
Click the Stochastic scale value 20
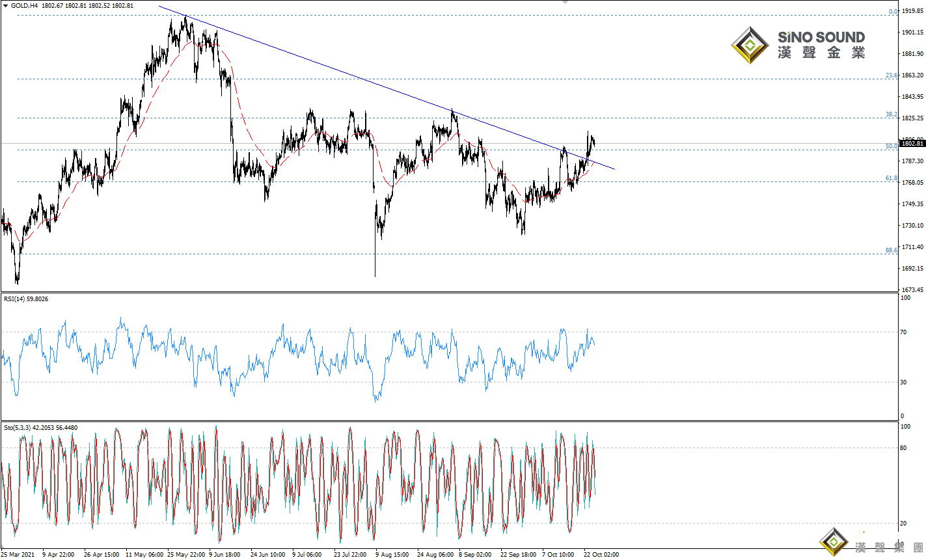click(903, 524)
